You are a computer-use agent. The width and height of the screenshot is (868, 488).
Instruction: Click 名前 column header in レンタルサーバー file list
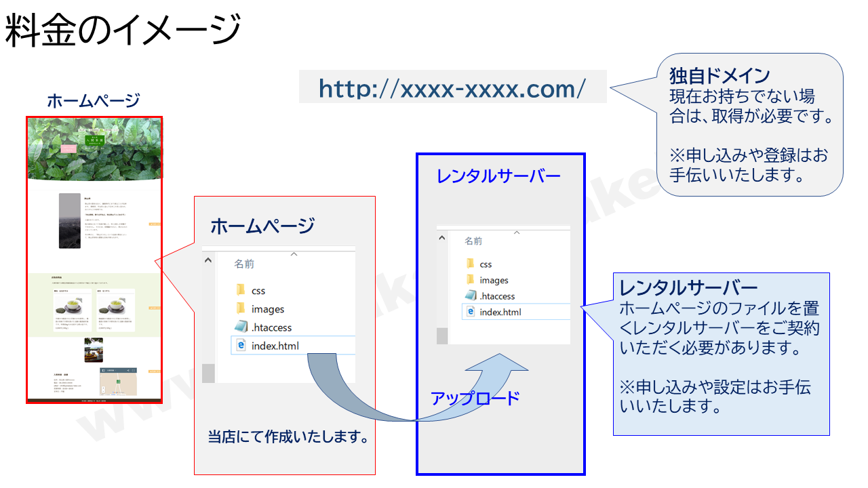(473, 241)
